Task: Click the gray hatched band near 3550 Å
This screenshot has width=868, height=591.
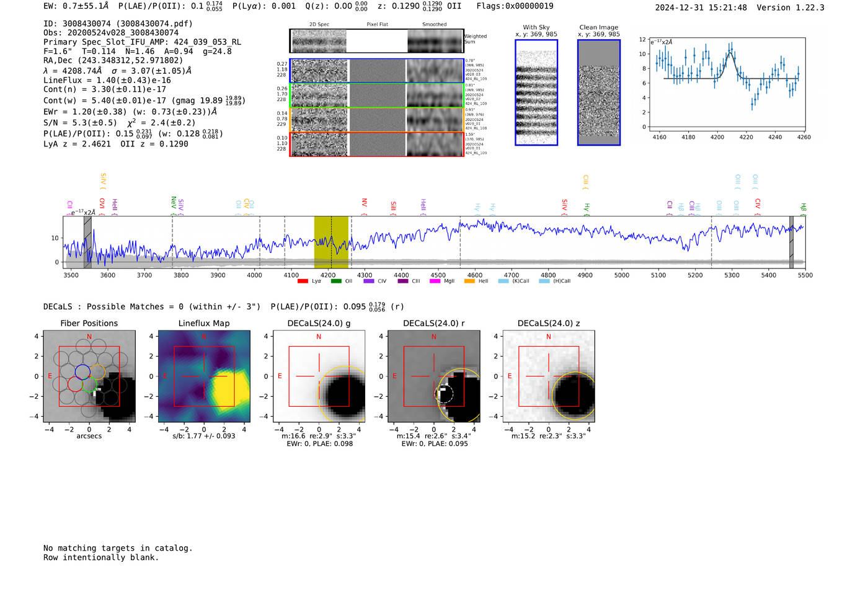Action: pos(87,242)
